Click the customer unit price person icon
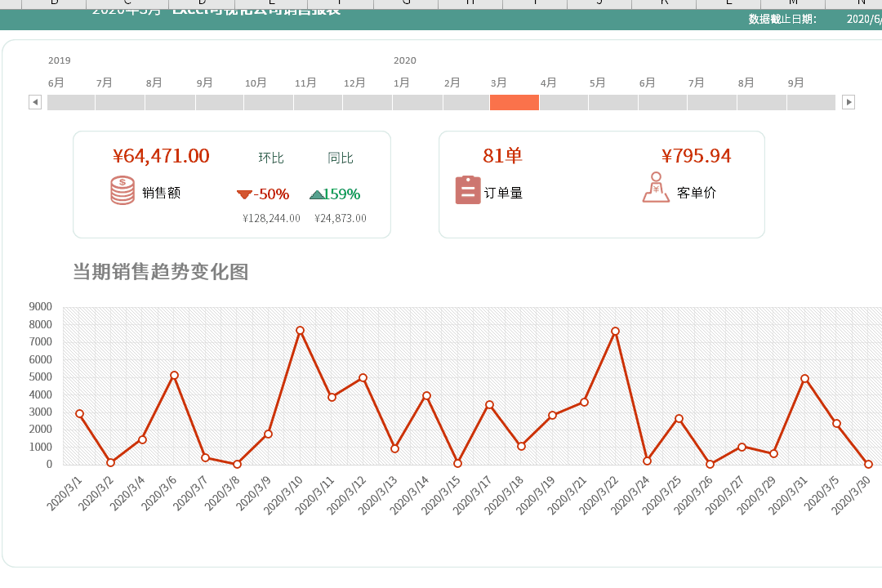 pyautogui.click(x=656, y=187)
